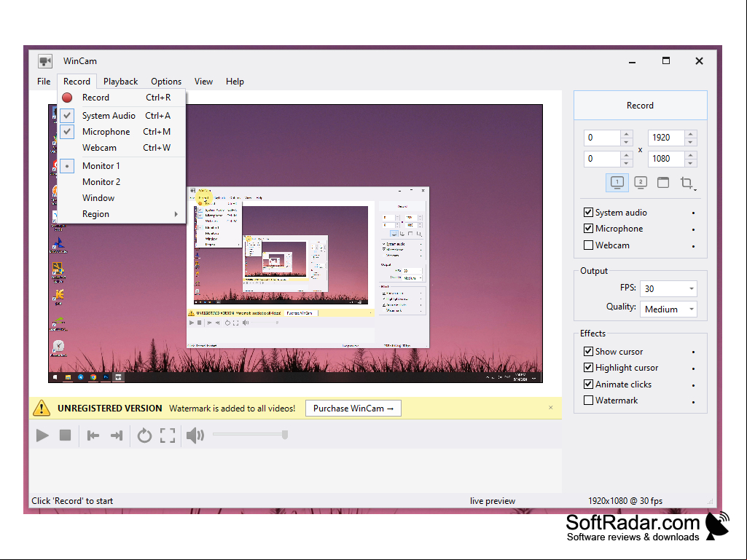Open crop region dropdown arrow
Viewport: 747px width, 560px height.
click(x=695, y=189)
